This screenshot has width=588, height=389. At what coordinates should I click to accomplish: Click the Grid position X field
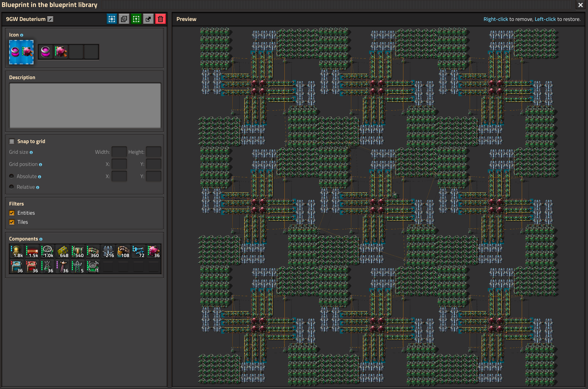(x=119, y=164)
